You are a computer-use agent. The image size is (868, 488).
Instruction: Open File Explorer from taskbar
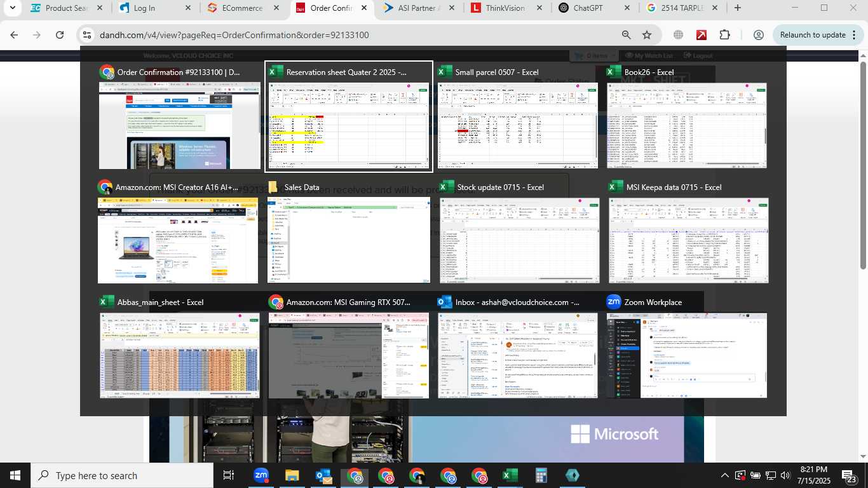click(292, 475)
